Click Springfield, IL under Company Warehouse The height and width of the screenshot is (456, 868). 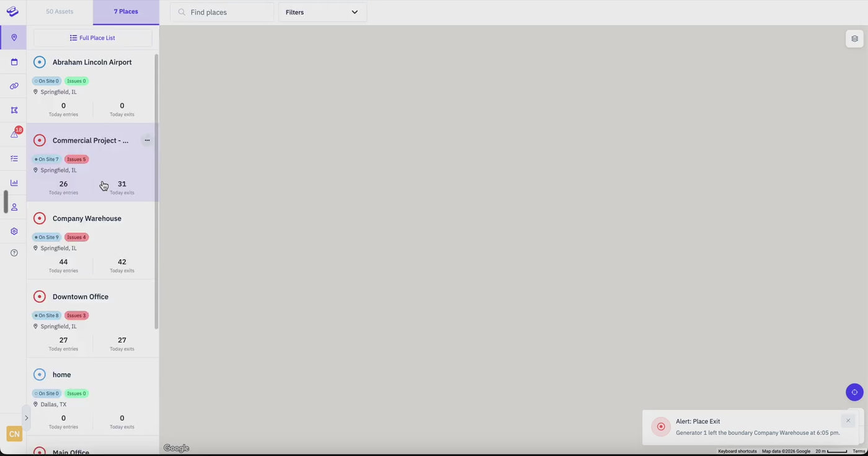[59, 248]
